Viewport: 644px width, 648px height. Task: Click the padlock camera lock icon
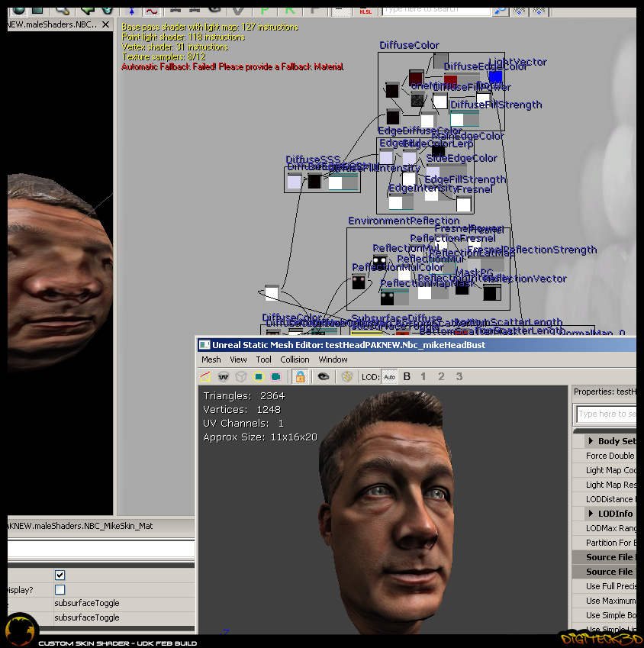point(300,376)
